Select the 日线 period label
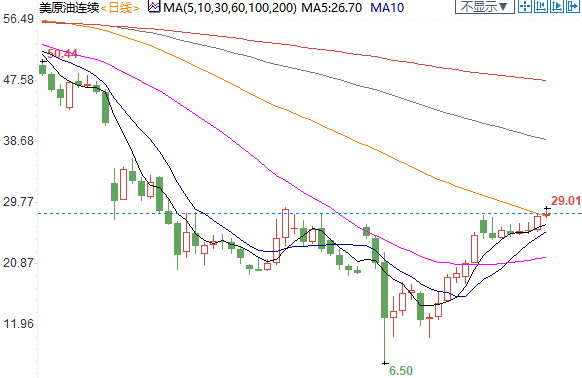The width and height of the screenshot is (582, 378). (x=120, y=8)
